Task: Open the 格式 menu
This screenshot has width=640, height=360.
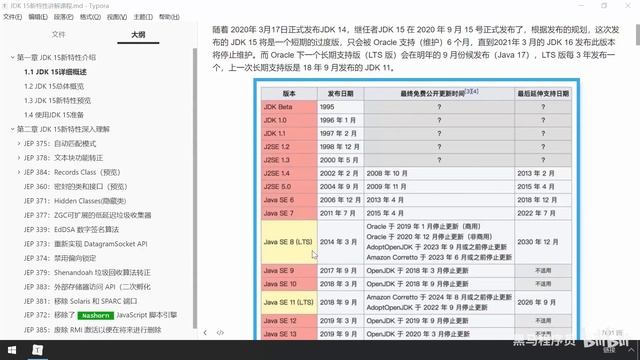Action: pos(90,17)
